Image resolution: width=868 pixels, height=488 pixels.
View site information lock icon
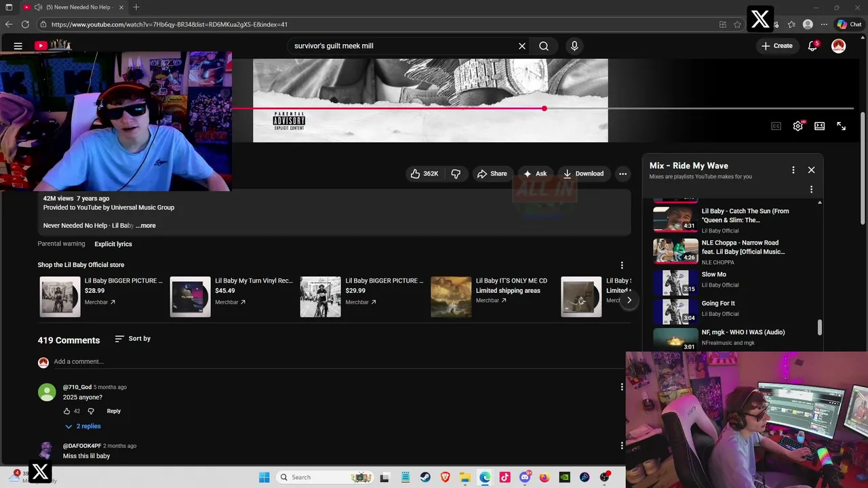coord(43,24)
